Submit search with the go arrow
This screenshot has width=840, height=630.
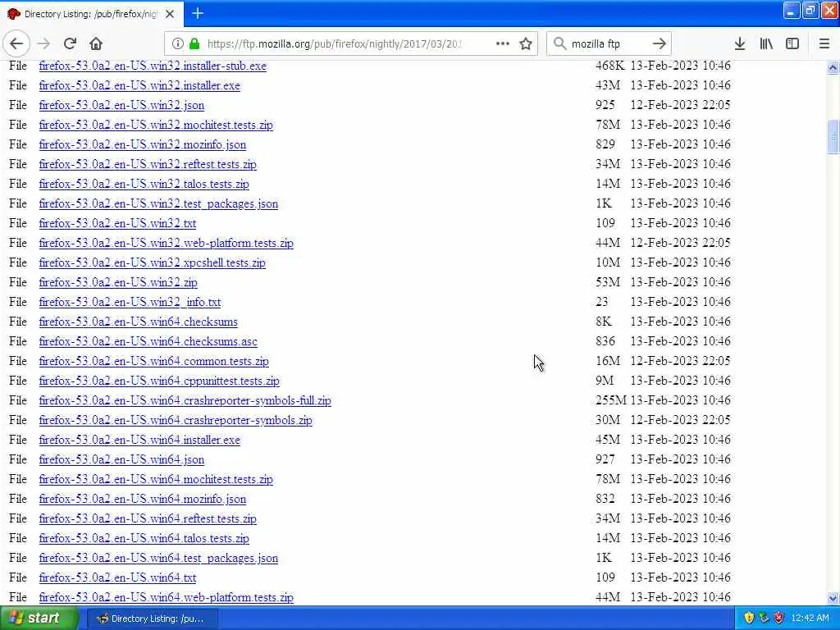coord(659,43)
